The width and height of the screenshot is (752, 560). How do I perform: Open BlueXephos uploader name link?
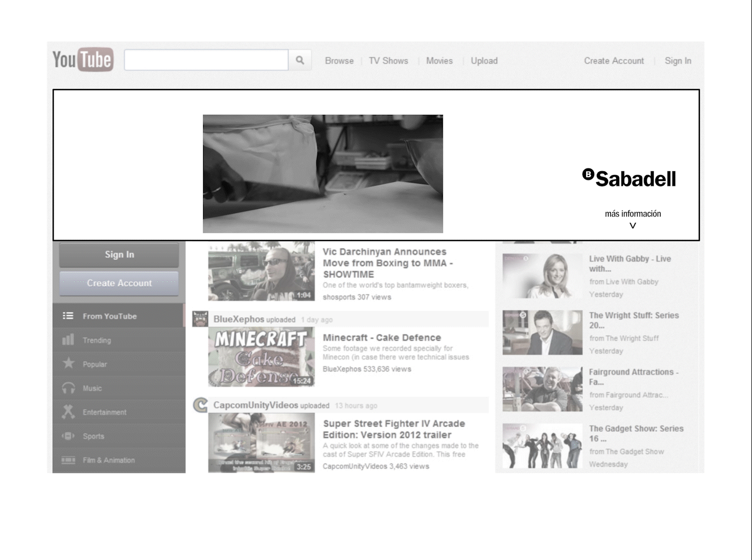pos(238,319)
